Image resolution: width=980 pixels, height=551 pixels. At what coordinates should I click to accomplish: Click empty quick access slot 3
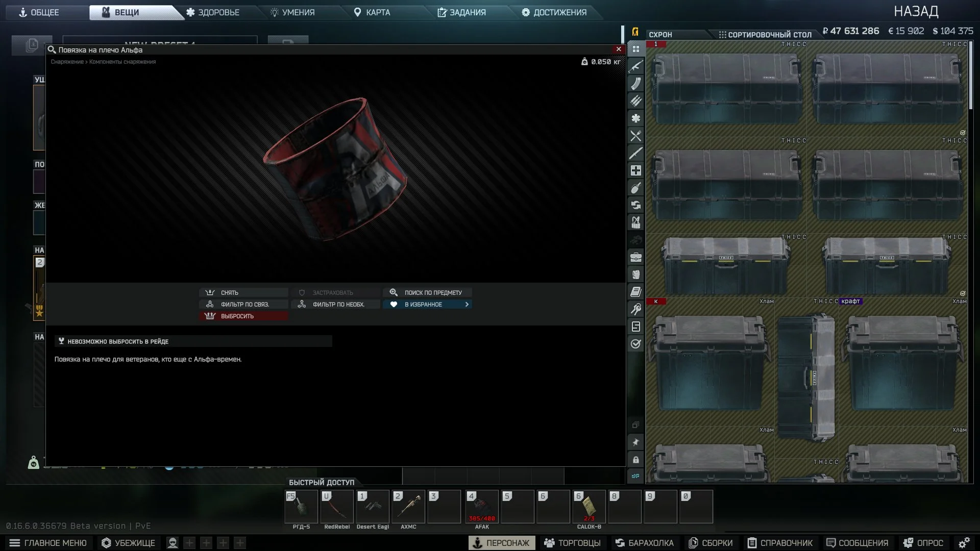[x=444, y=507]
